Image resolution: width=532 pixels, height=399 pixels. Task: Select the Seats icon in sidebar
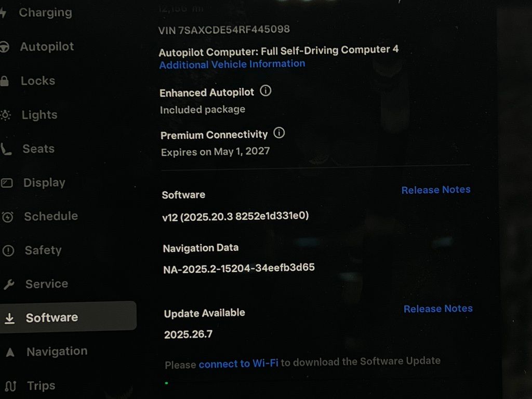[x=6, y=149]
